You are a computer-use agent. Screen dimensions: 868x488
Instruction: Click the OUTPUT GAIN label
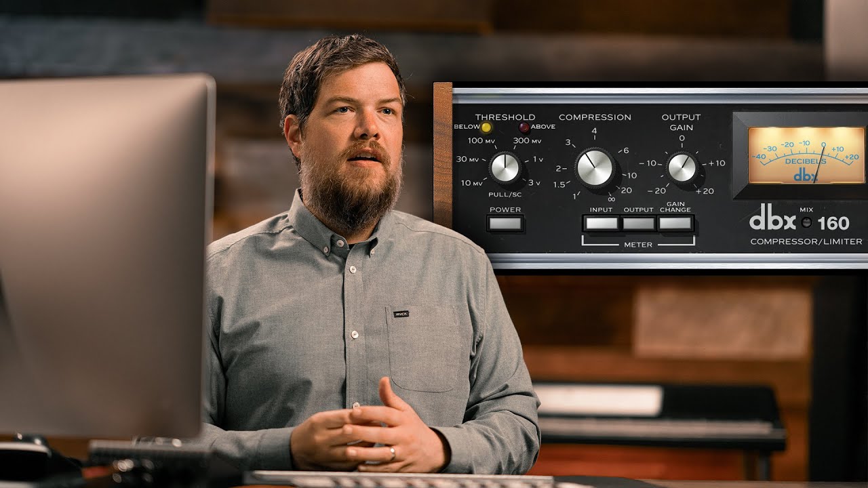tap(682, 122)
